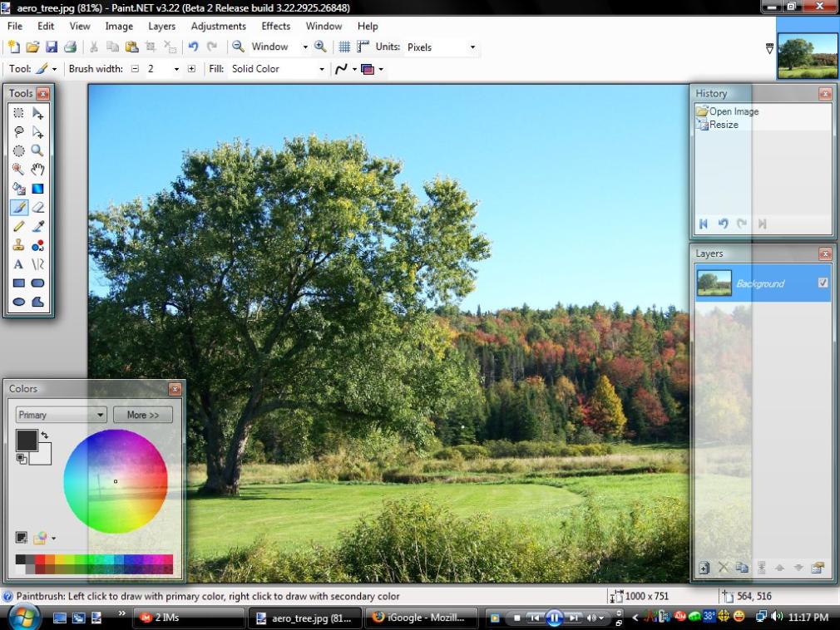Click the Color Picker eyedropper tool

click(x=37, y=226)
